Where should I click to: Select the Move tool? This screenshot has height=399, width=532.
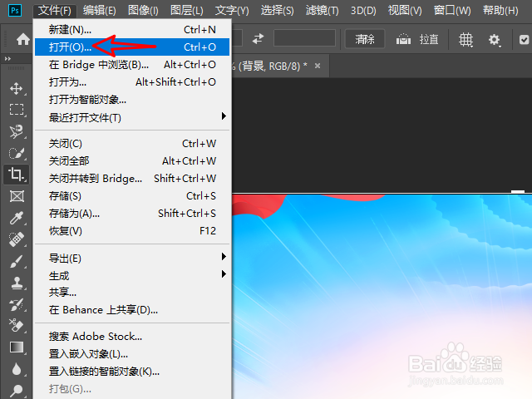click(x=17, y=89)
